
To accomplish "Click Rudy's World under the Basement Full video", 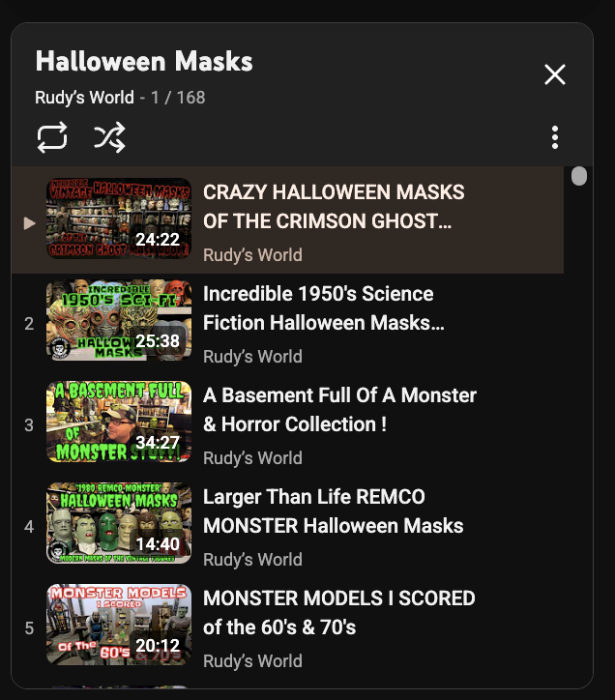I will pos(252,457).
